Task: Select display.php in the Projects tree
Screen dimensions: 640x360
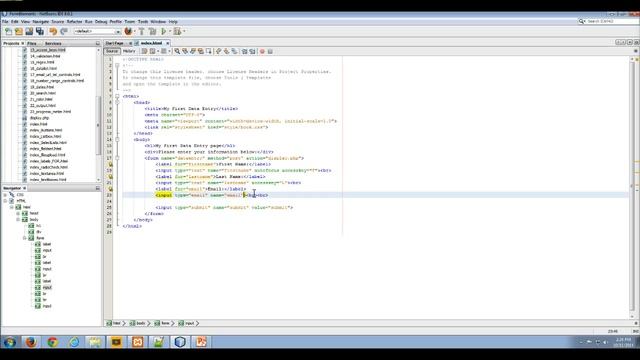Action: pos(39,118)
